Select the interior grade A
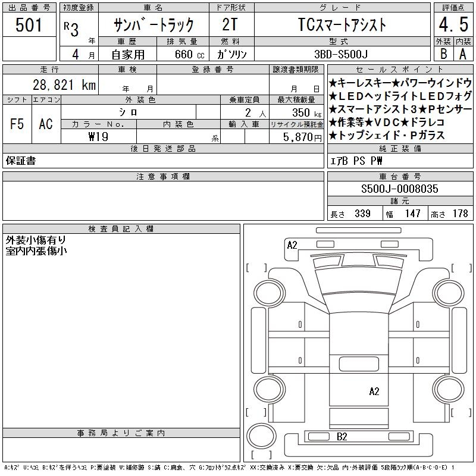This screenshot has width=476, height=476. 463,54
